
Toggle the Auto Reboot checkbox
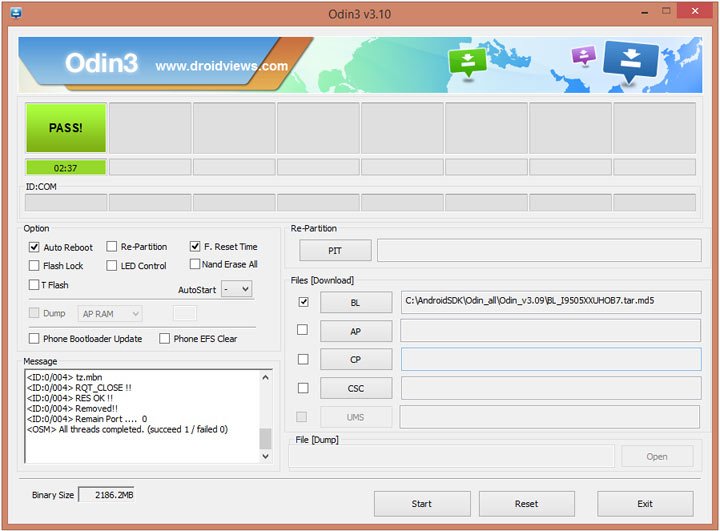tap(34, 247)
